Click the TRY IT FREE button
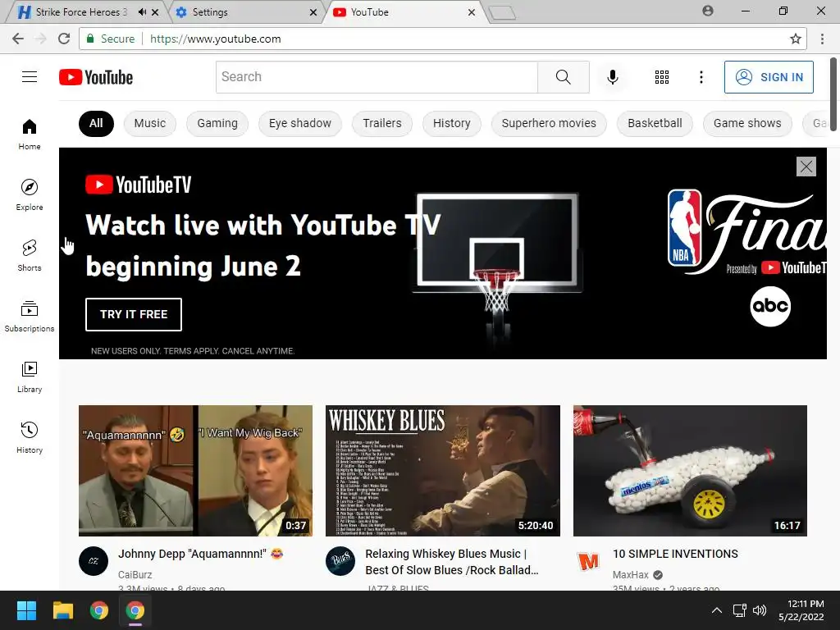 (134, 314)
